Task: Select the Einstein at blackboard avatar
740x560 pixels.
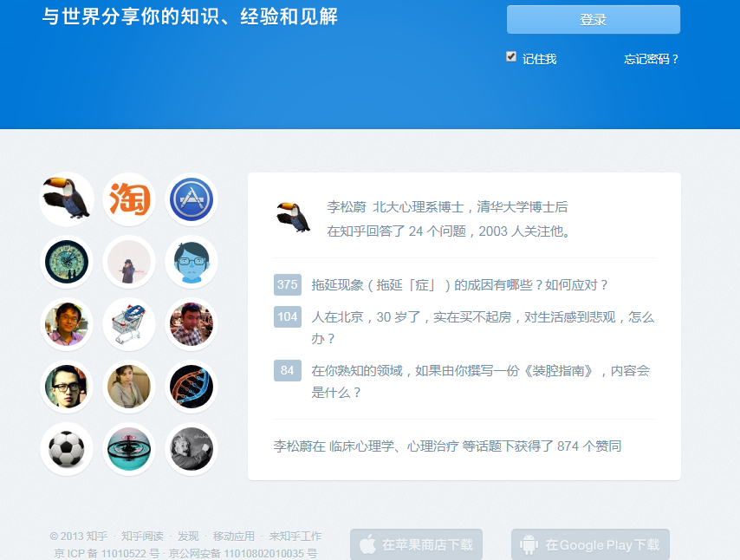Action: coord(191,448)
